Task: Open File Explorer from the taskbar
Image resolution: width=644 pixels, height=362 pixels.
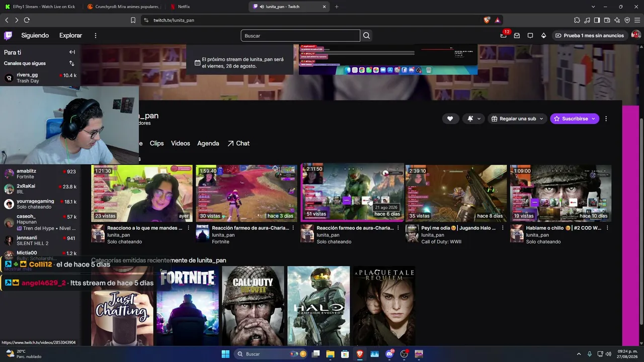Action: click(x=330, y=354)
